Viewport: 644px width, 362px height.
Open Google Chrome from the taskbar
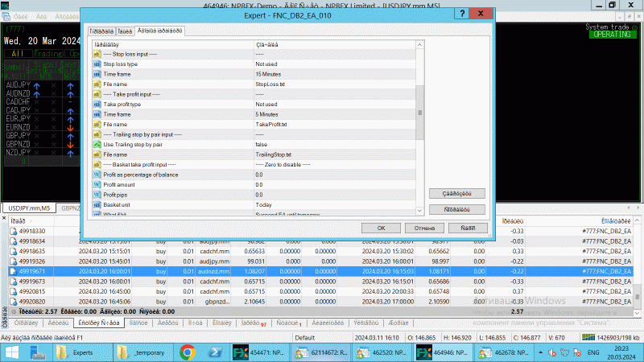pos(187,352)
